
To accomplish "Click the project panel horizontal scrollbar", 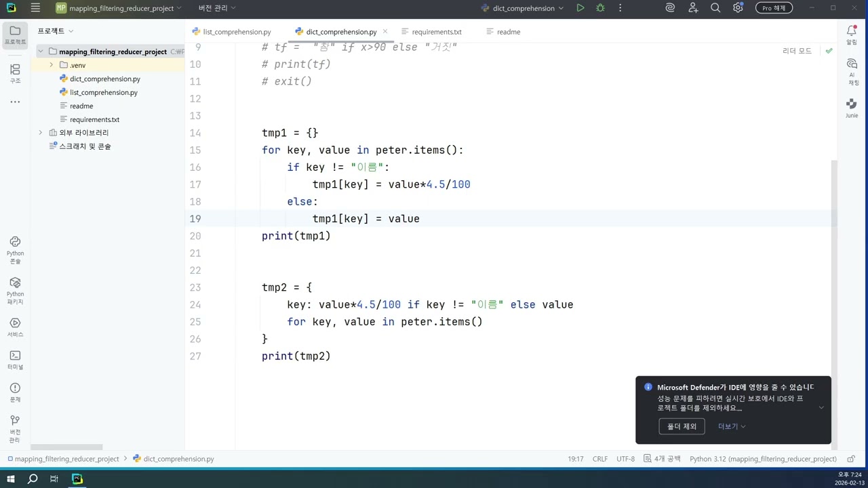I will tap(66, 447).
